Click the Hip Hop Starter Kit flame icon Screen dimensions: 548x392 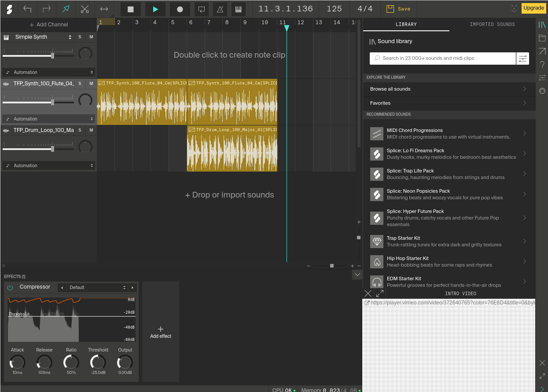click(377, 261)
